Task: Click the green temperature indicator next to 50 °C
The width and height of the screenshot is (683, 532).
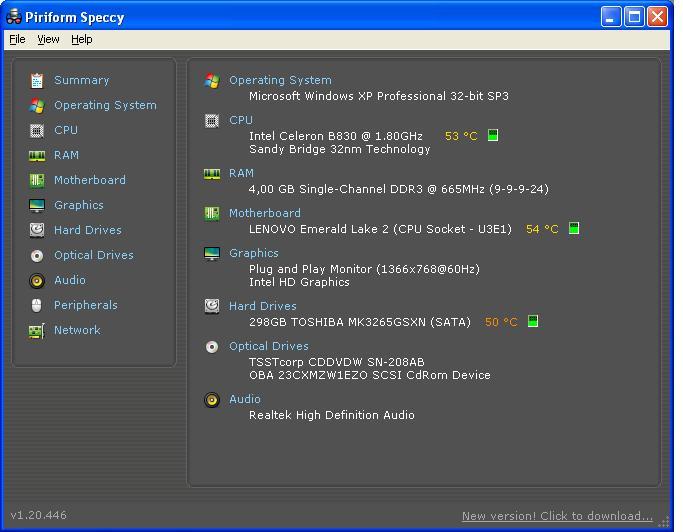Action: point(533,321)
